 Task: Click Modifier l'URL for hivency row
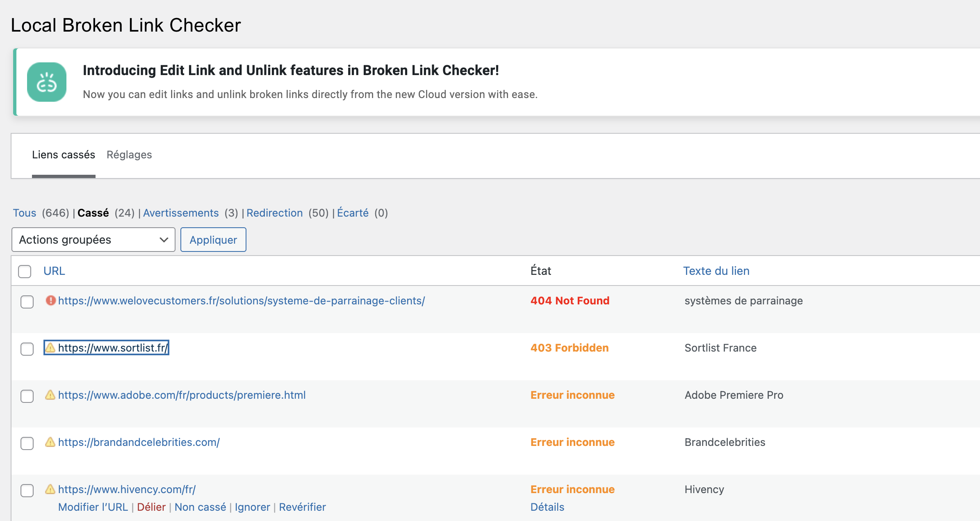93,507
